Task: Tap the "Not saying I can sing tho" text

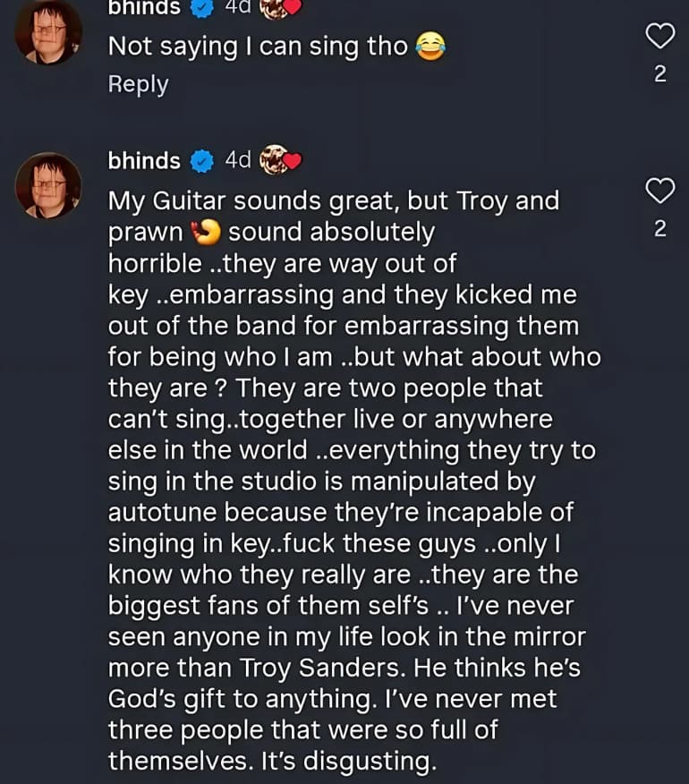Action: pyautogui.click(x=258, y=47)
